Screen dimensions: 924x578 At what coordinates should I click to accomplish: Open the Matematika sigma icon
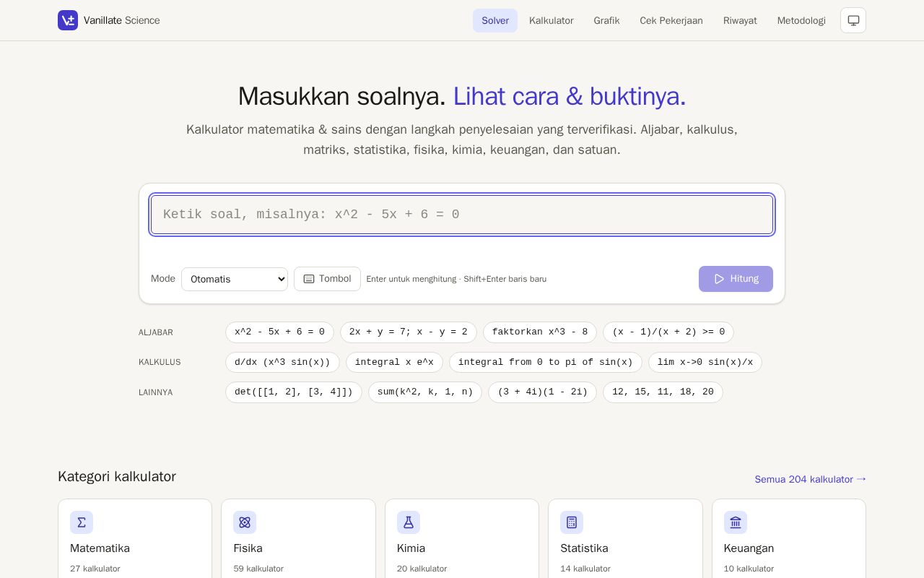pos(82,522)
